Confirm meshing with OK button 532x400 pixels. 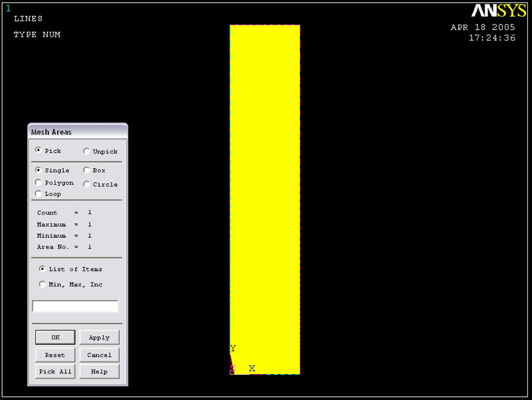pyautogui.click(x=55, y=338)
